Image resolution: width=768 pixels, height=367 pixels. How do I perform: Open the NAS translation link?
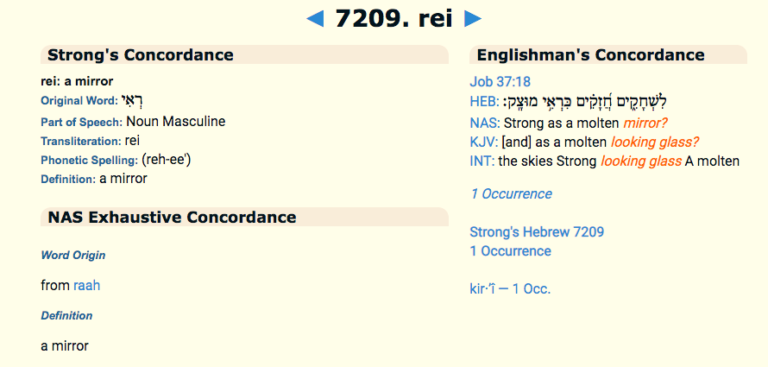pos(482,122)
